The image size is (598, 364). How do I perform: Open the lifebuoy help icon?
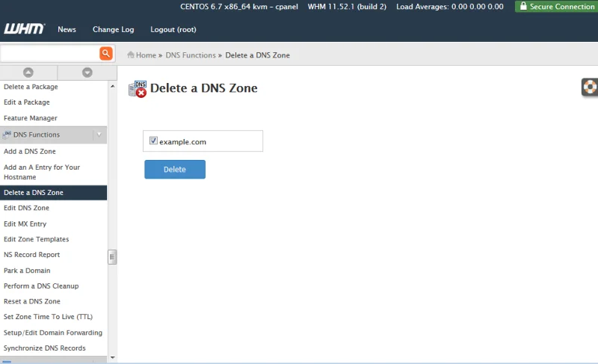pyautogui.click(x=590, y=87)
